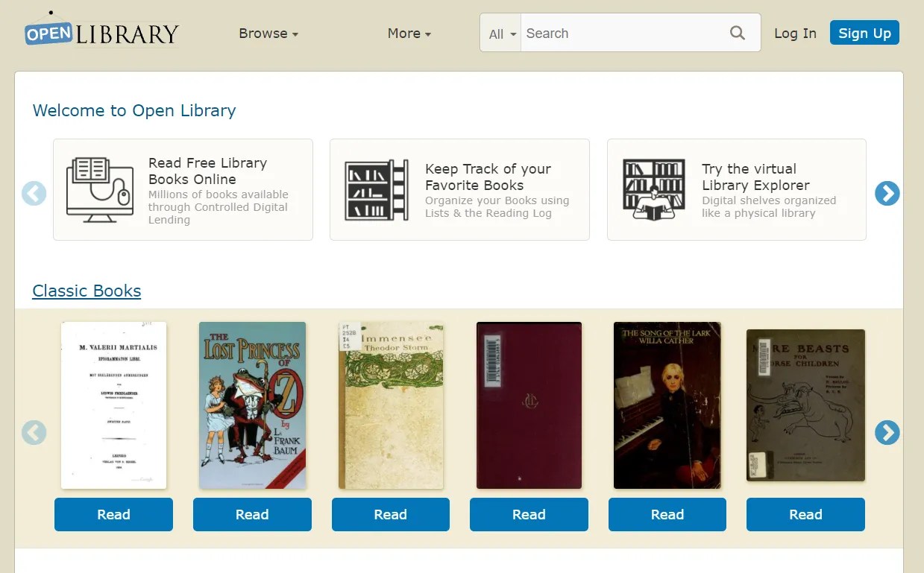The height and width of the screenshot is (573, 924).
Task: Click the Welcome to Open Library heading
Action: pos(134,111)
